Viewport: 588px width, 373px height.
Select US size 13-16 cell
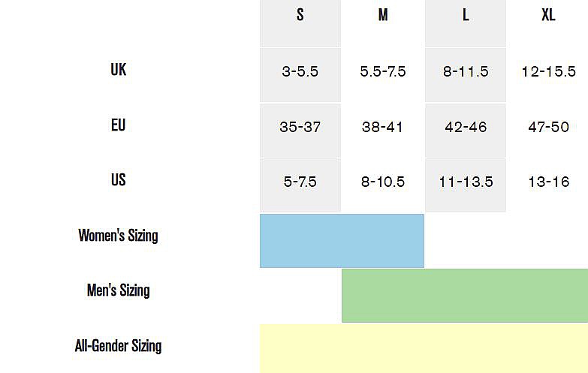pos(548,182)
